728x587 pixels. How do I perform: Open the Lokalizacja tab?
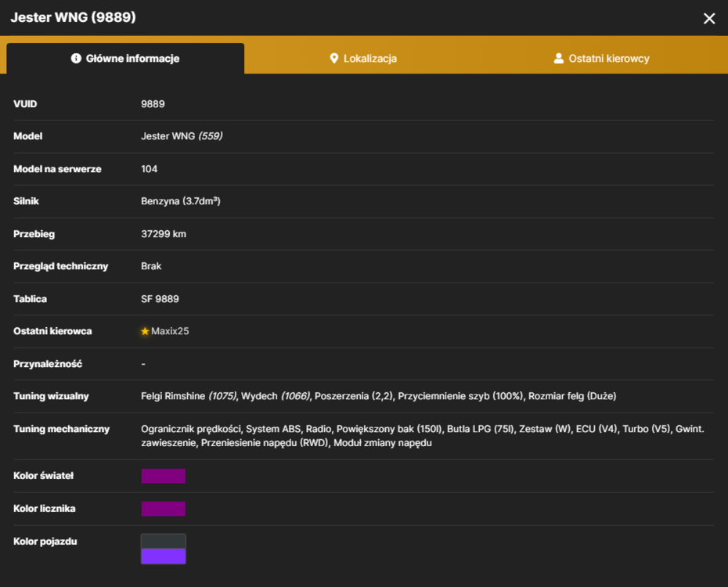tap(363, 59)
